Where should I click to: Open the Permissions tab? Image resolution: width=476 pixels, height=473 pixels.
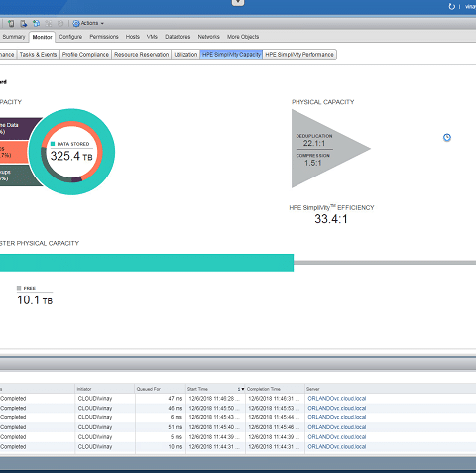pos(104,37)
